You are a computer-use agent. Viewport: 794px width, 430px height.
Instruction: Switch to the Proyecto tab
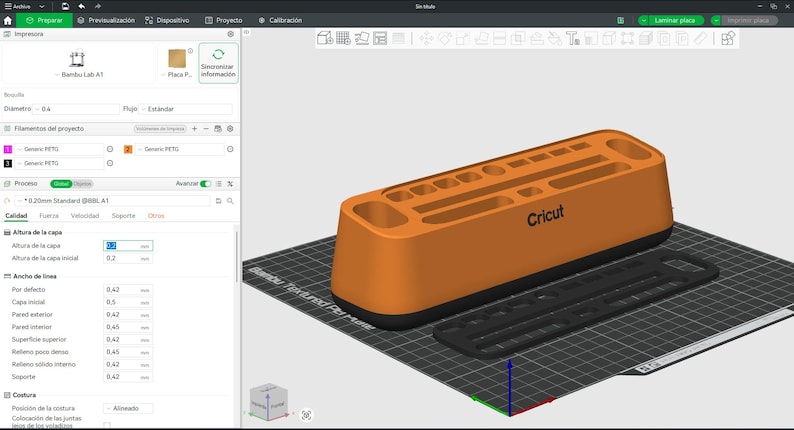pos(224,20)
